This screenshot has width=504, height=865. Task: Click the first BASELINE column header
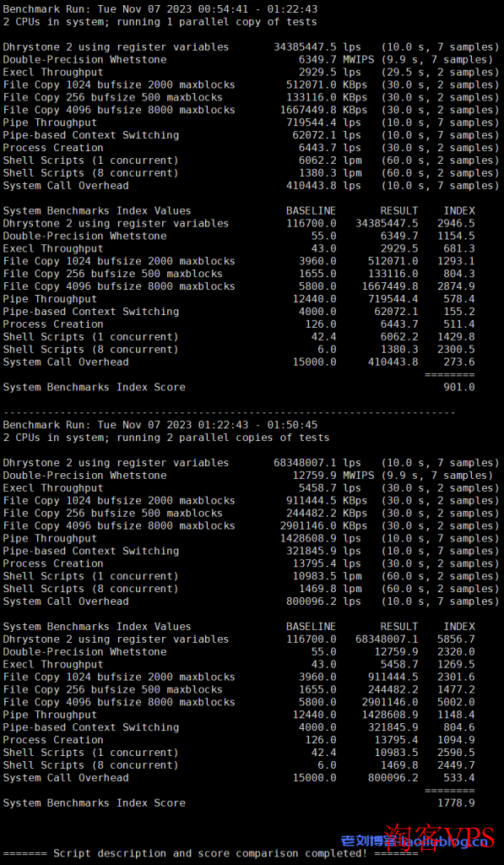(x=311, y=210)
